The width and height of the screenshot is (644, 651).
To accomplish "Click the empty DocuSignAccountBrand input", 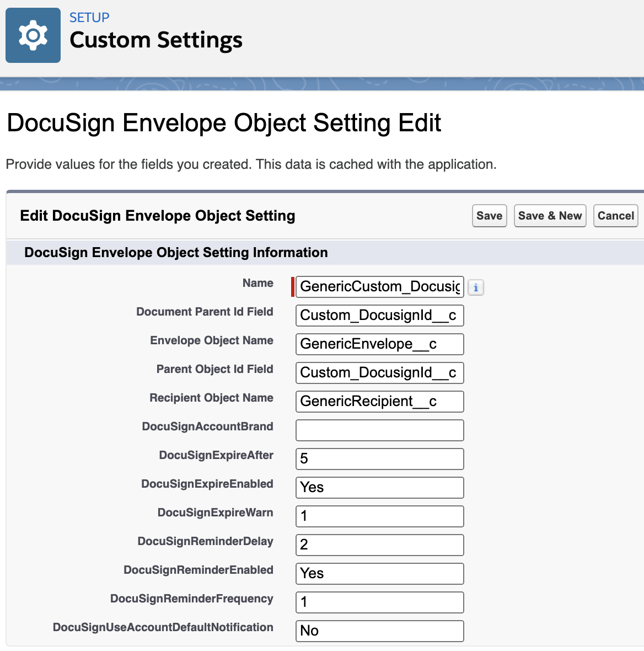I will click(x=380, y=430).
